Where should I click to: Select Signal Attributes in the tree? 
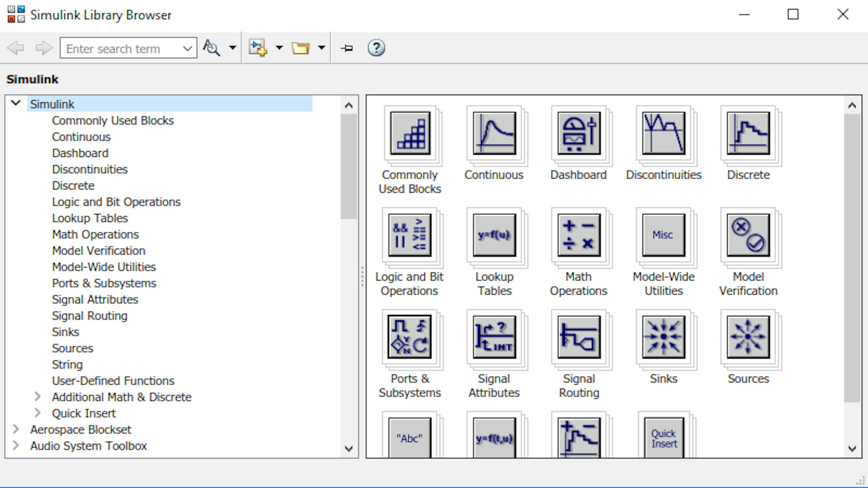pos(95,299)
